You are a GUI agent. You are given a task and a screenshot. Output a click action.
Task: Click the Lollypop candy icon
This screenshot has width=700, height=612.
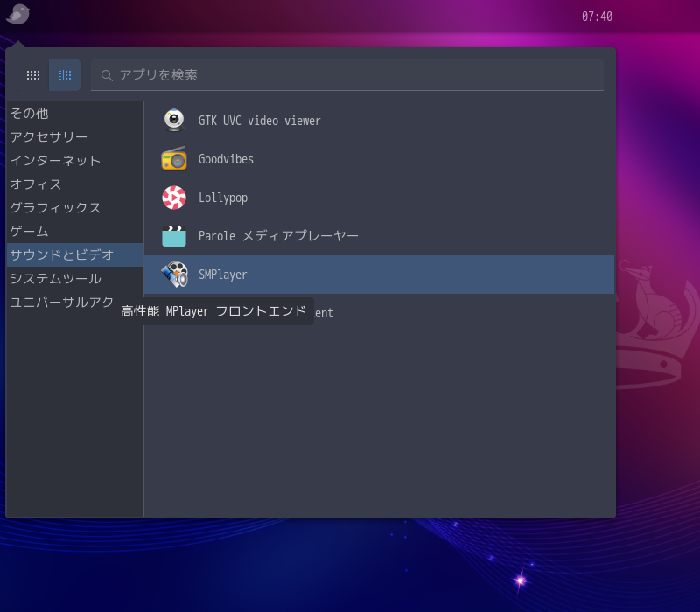click(174, 198)
